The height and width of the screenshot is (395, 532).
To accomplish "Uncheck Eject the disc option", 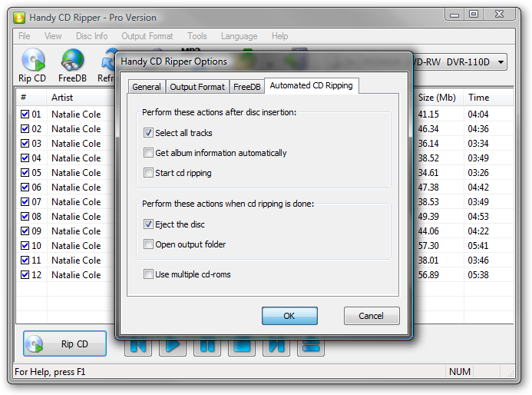I will (x=148, y=224).
